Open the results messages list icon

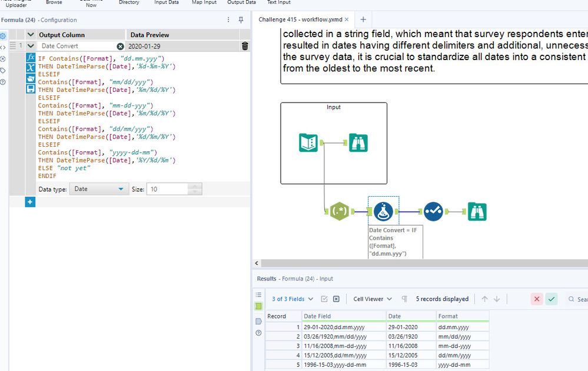[258, 295]
